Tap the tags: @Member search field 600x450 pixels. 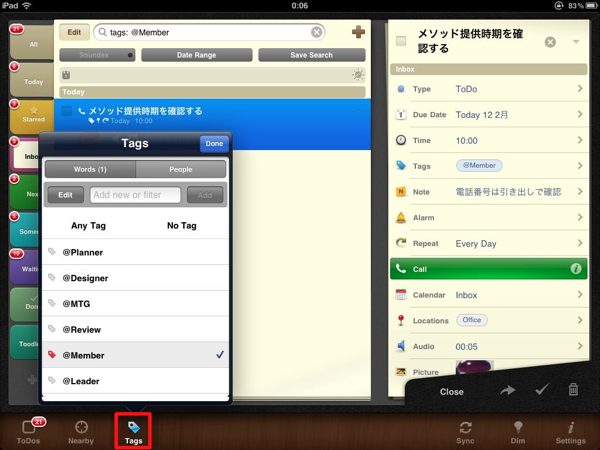[x=209, y=33]
